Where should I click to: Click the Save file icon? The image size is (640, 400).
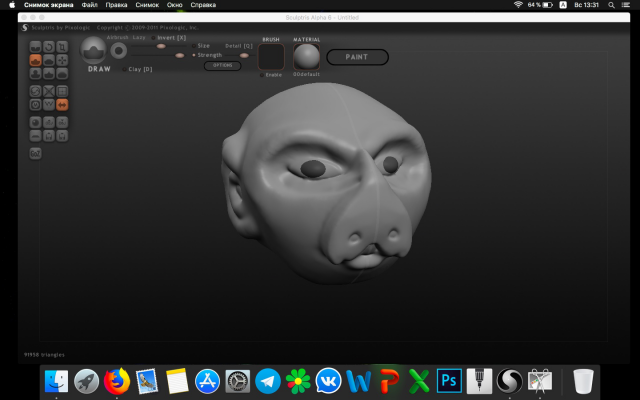(62, 136)
